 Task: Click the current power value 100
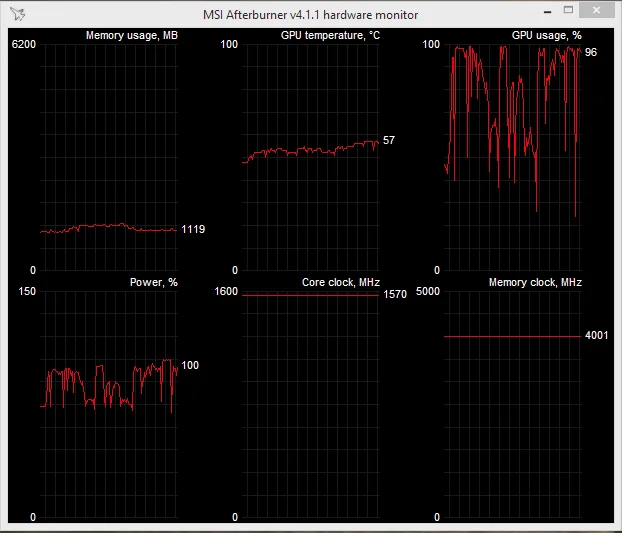[190, 365]
